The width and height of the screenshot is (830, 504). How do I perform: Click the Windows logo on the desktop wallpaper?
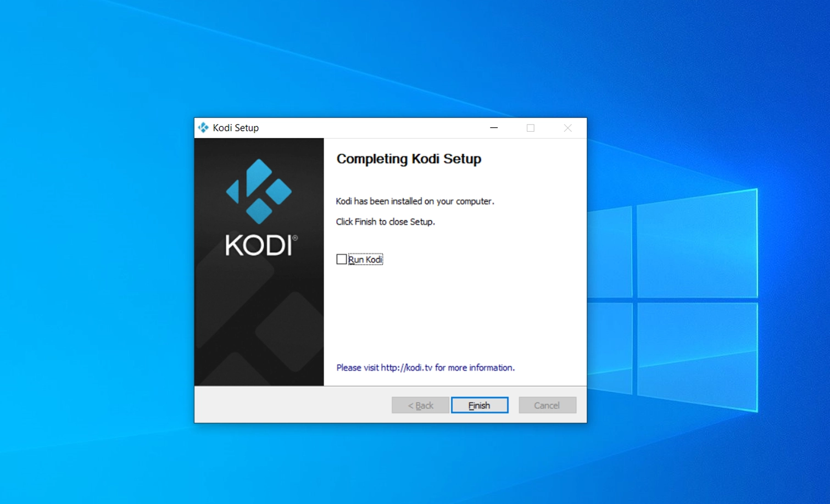[673, 300]
